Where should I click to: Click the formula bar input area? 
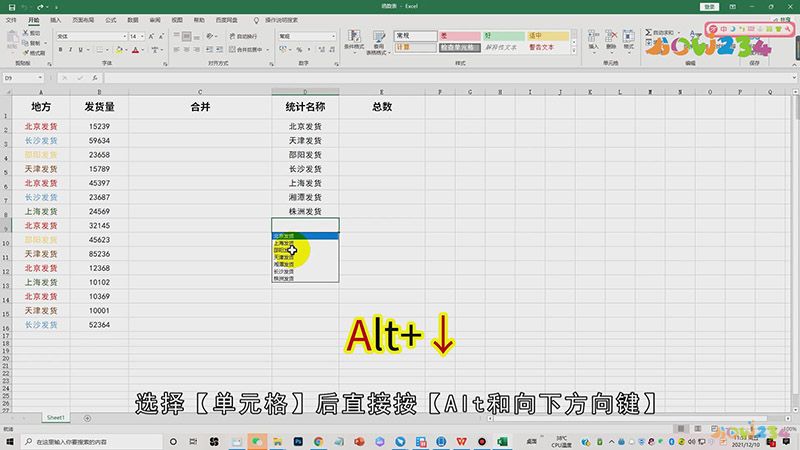[x=448, y=78]
